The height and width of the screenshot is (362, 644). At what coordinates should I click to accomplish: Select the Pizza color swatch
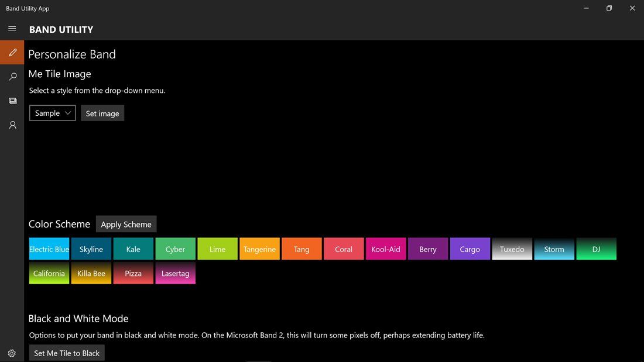133,273
